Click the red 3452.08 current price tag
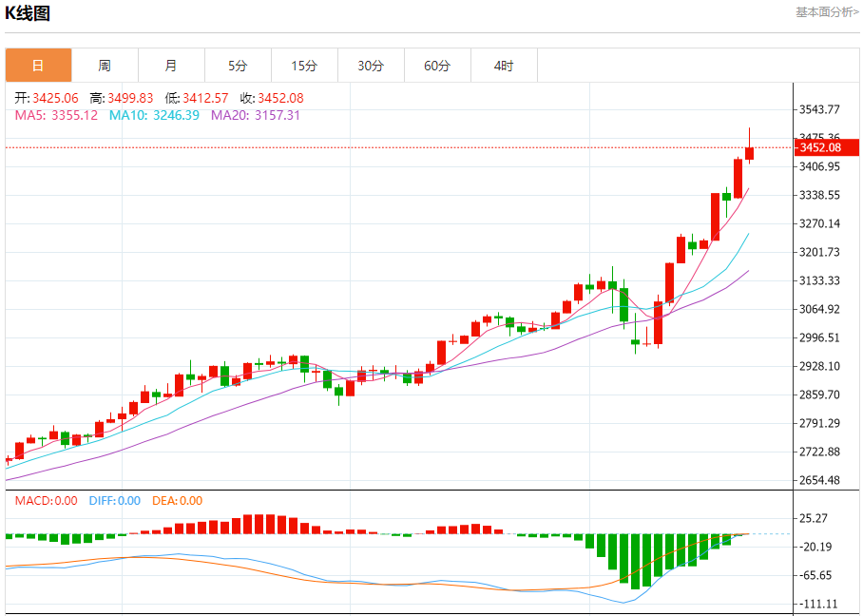 pos(826,147)
